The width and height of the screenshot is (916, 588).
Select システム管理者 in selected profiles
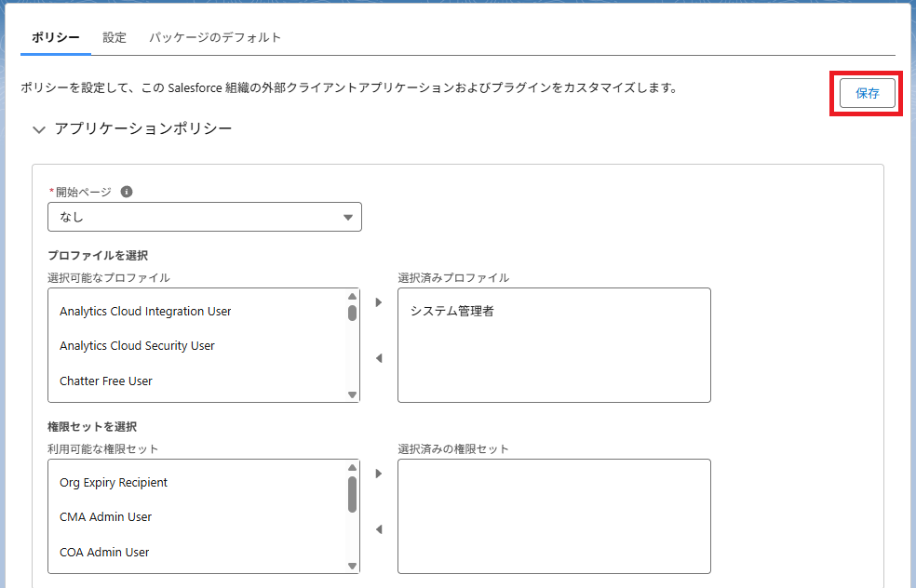click(x=452, y=312)
